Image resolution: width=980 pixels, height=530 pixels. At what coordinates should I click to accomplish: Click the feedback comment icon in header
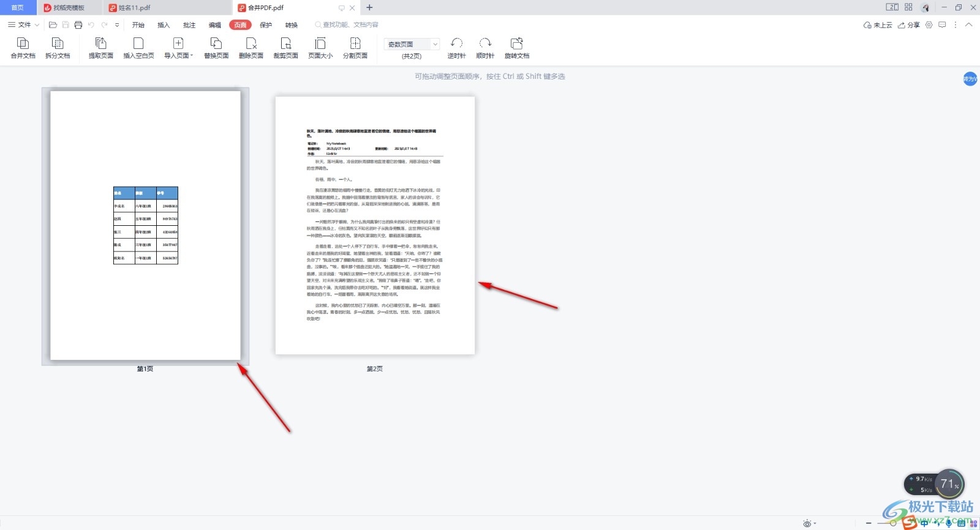click(x=942, y=25)
